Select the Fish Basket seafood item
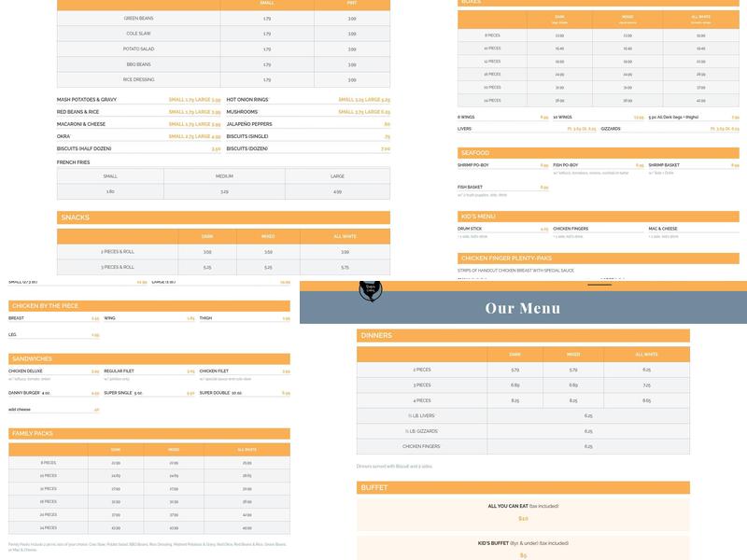The image size is (747, 560). tap(470, 188)
